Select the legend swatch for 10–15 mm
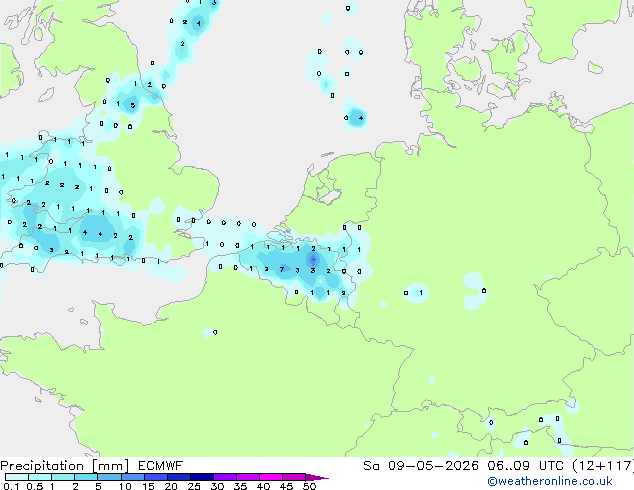This screenshot has height=490, width=634. tap(132, 477)
